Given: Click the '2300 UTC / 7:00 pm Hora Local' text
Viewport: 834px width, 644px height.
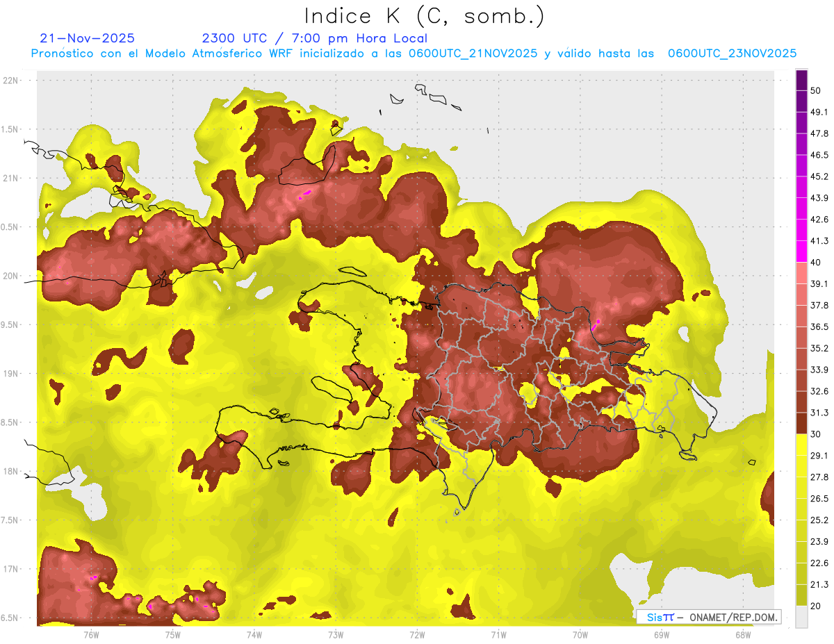Looking at the screenshot, I should (315, 38).
